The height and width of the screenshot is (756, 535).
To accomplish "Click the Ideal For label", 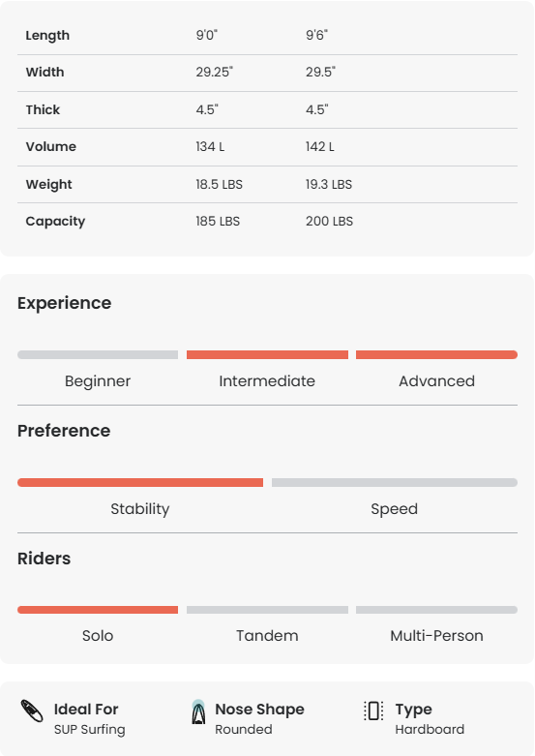I will 86,710.
